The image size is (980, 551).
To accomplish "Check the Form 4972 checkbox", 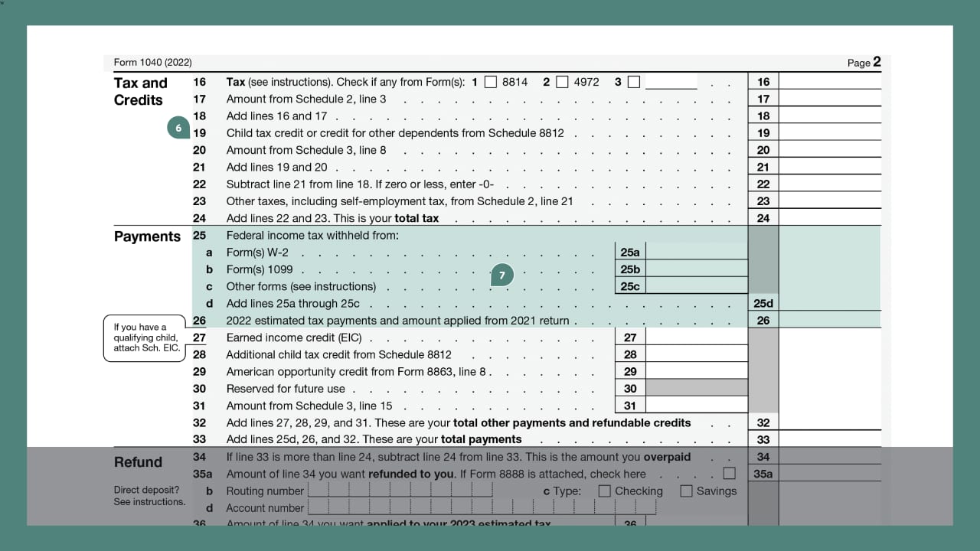I will tap(562, 82).
